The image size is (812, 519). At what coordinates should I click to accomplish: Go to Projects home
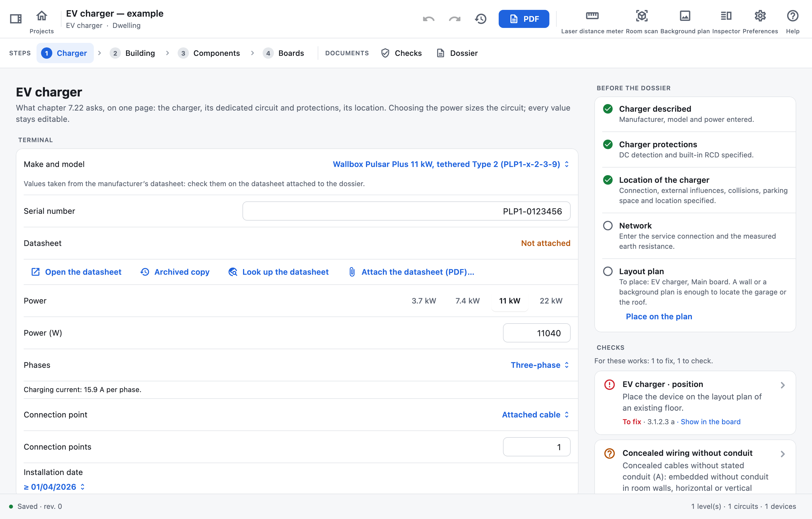pyautogui.click(x=41, y=22)
